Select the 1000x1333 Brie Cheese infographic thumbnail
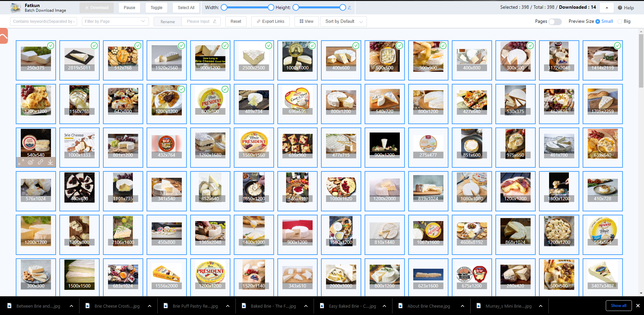The height and width of the screenshot is (315, 644). [79, 148]
